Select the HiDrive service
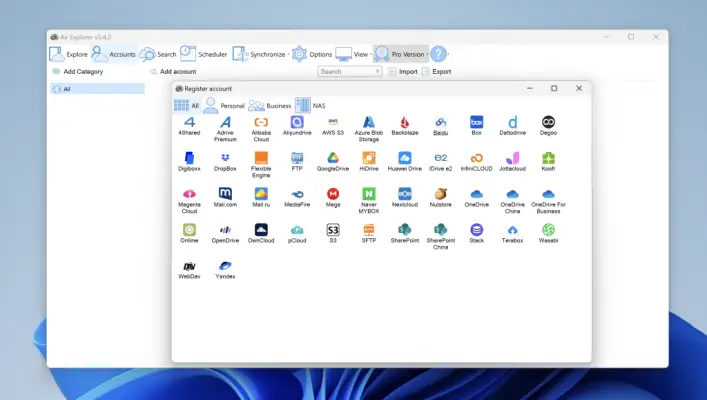Screen dimensions: 707x400 point(369,162)
